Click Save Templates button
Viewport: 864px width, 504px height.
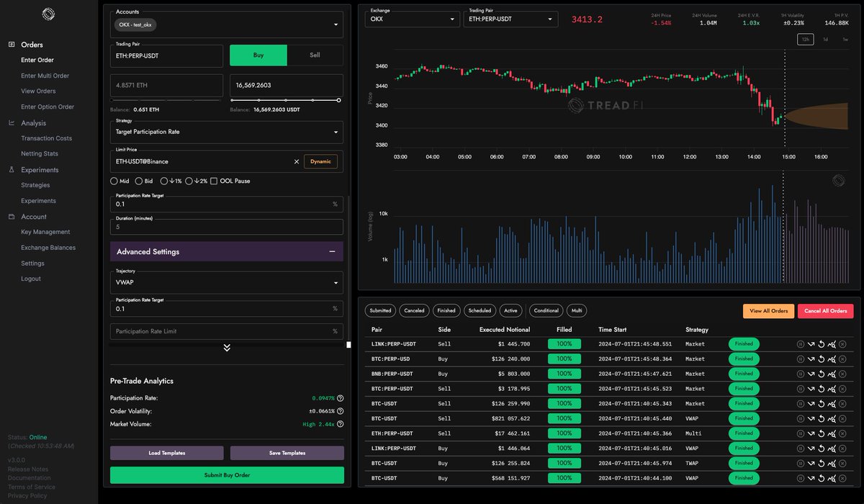[287, 453]
